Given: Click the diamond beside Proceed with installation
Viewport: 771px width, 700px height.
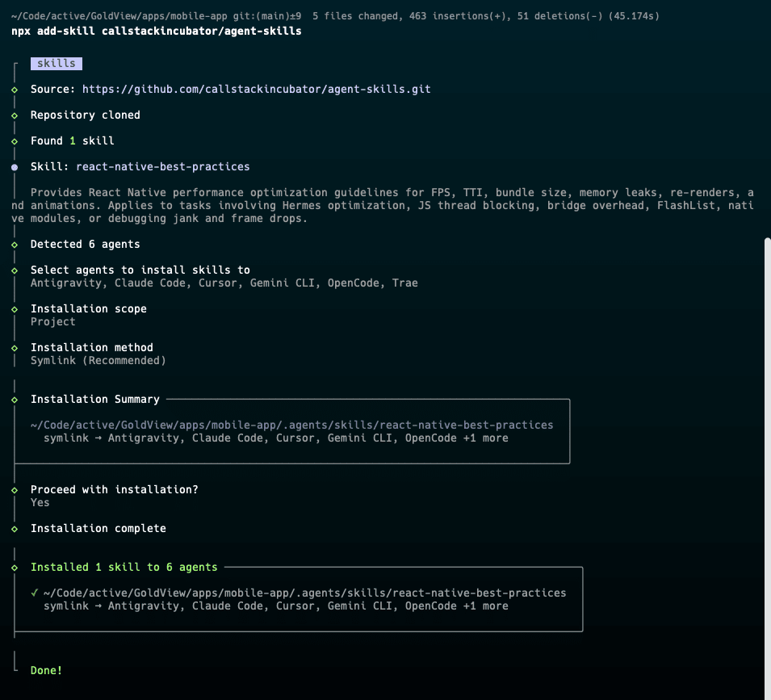Looking at the screenshot, I should coord(15,490).
